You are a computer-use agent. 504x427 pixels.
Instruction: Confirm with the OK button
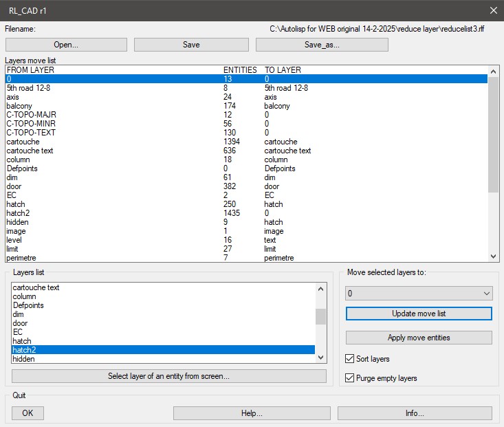point(28,413)
